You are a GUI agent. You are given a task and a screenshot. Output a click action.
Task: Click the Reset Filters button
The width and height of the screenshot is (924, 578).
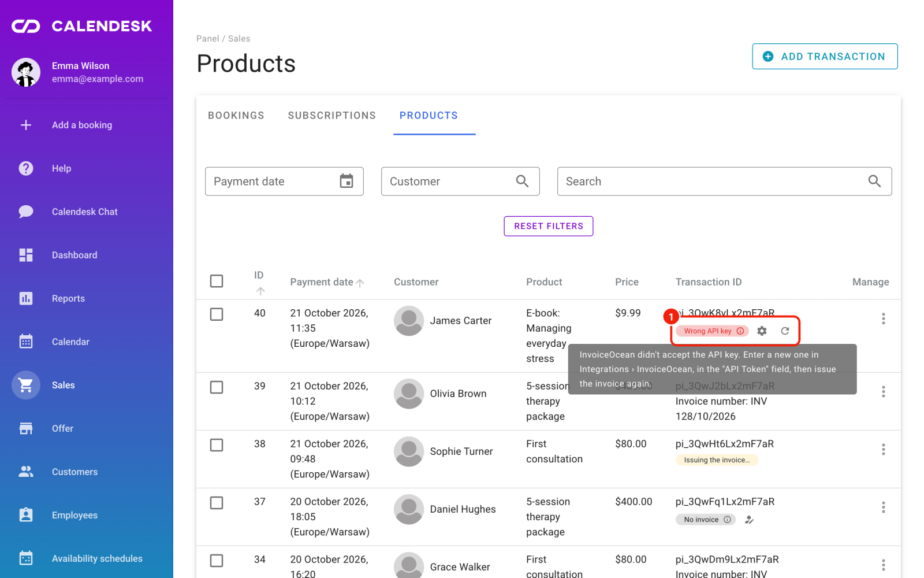tap(549, 226)
